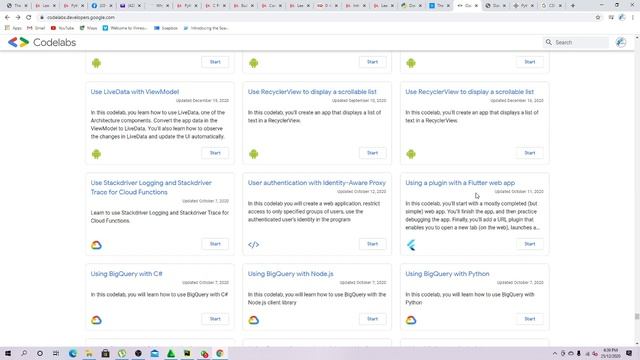The width and height of the screenshot is (640, 360).
Task: Open the Windows Start menu
Action: [x=8, y=353]
